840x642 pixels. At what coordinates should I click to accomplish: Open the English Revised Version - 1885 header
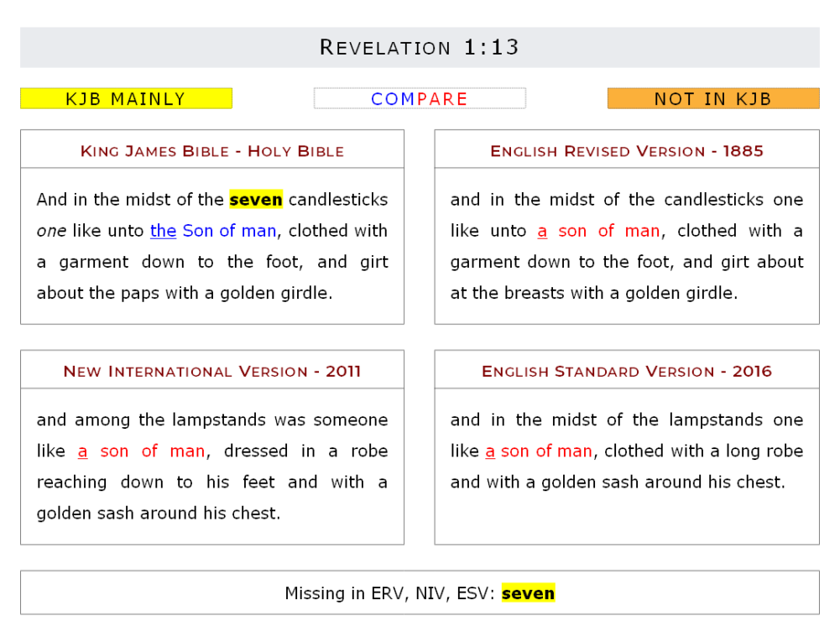coord(627,151)
